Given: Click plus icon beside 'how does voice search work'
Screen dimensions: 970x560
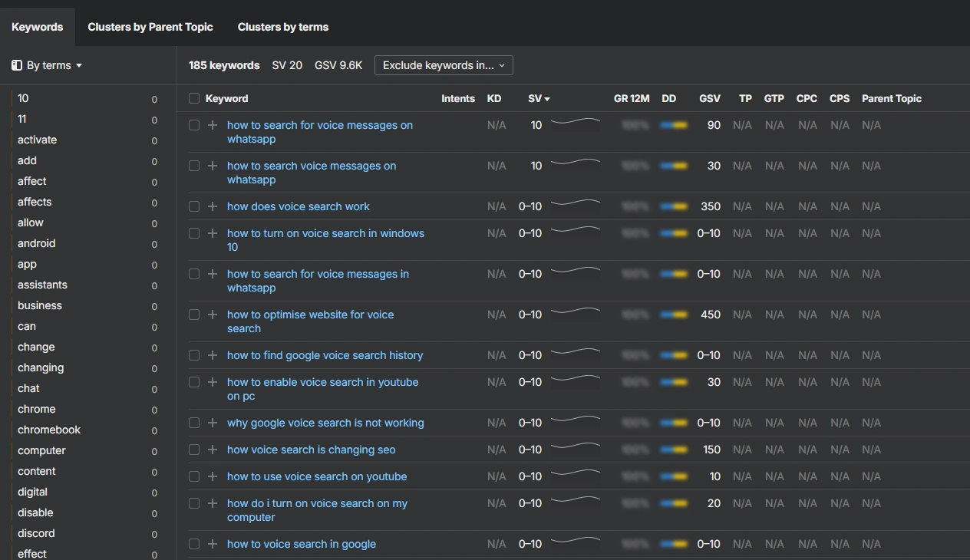Looking at the screenshot, I should 213,206.
